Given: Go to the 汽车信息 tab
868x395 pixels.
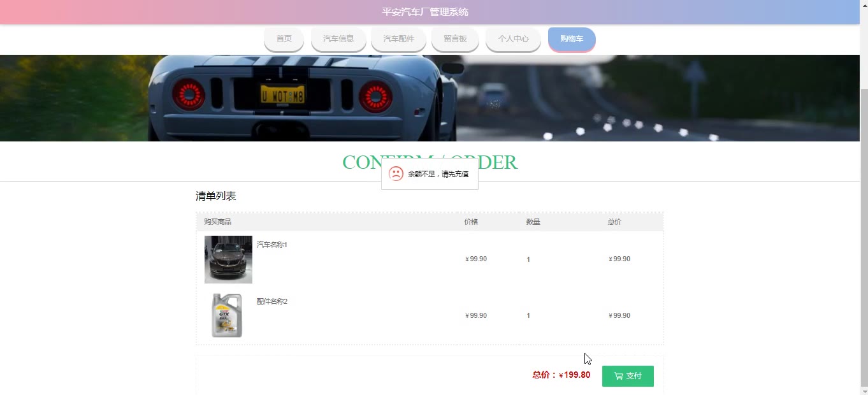Looking at the screenshot, I should click(338, 39).
